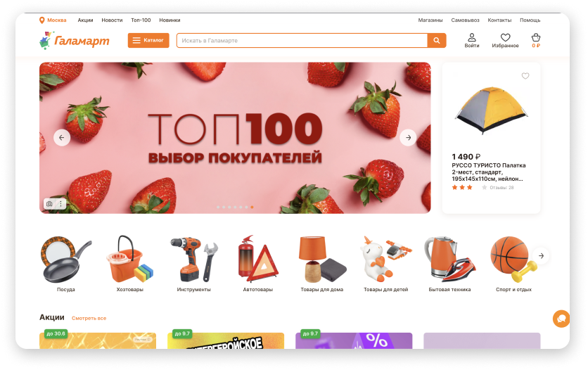This screenshot has height=370, width=588.
Task: Focus the Искать в Галамарте search field
Action: pos(302,41)
